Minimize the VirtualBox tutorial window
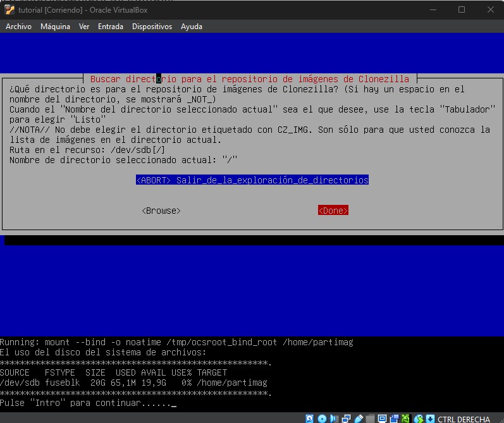 coord(433,9)
